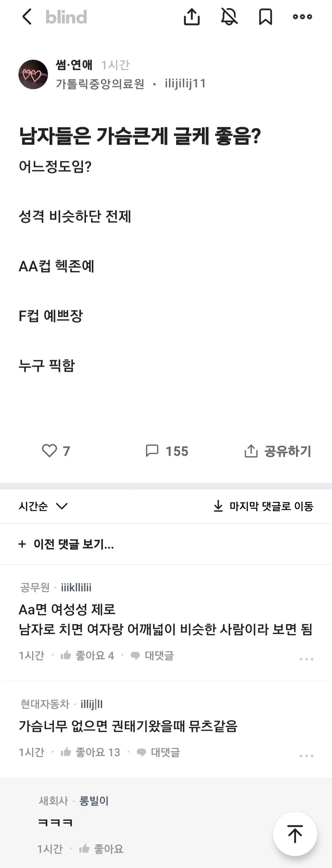This screenshot has width=332, height=868.
Task: Bookmark this post
Action: pos(266,17)
